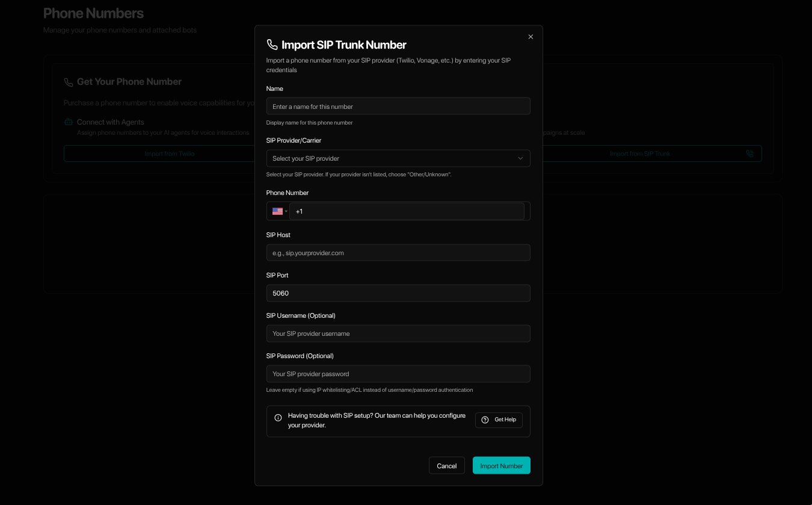Click the Cancel button
Image resolution: width=812 pixels, height=505 pixels.
coord(446,465)
